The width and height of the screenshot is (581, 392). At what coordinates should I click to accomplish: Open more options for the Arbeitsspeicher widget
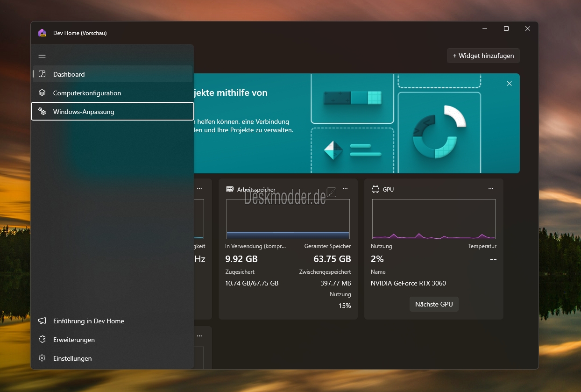(x=345, y=188)
